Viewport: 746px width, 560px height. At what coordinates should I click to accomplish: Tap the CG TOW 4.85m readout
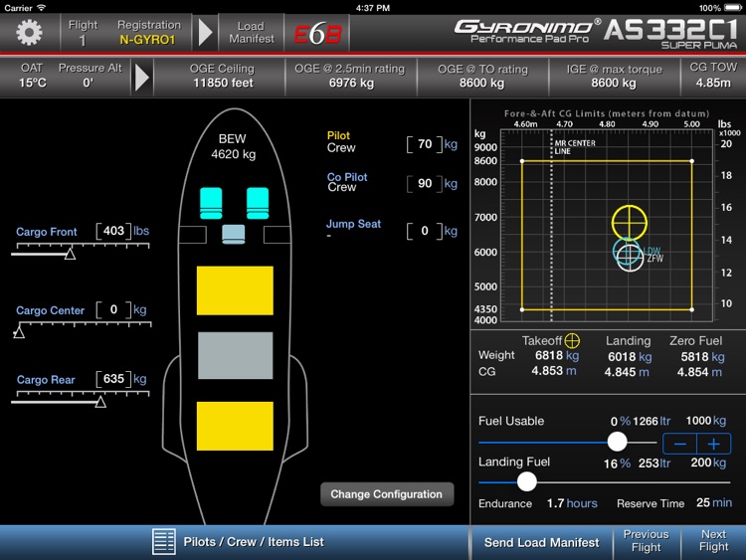(713, 76)
